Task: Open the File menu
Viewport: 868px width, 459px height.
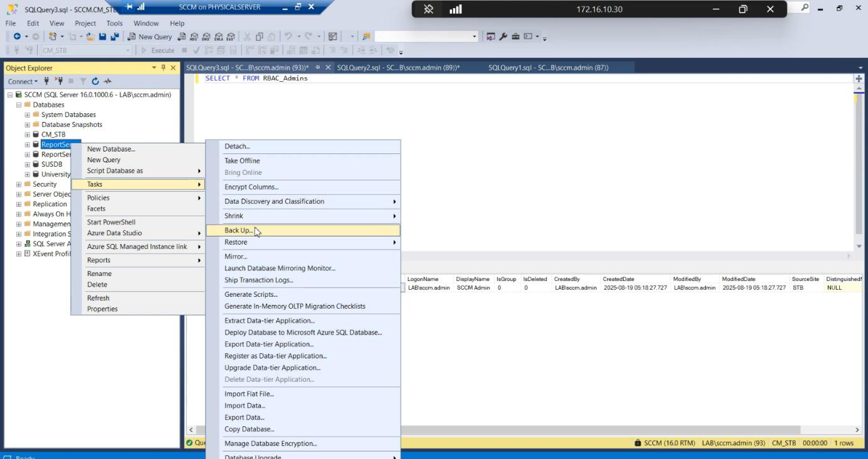Action: [x=10, y=23]
